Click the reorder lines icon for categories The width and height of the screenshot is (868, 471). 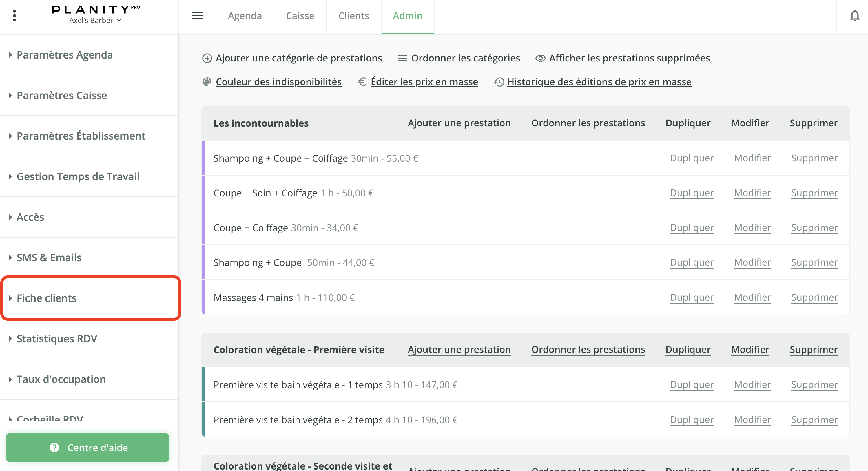pos(402,58)
